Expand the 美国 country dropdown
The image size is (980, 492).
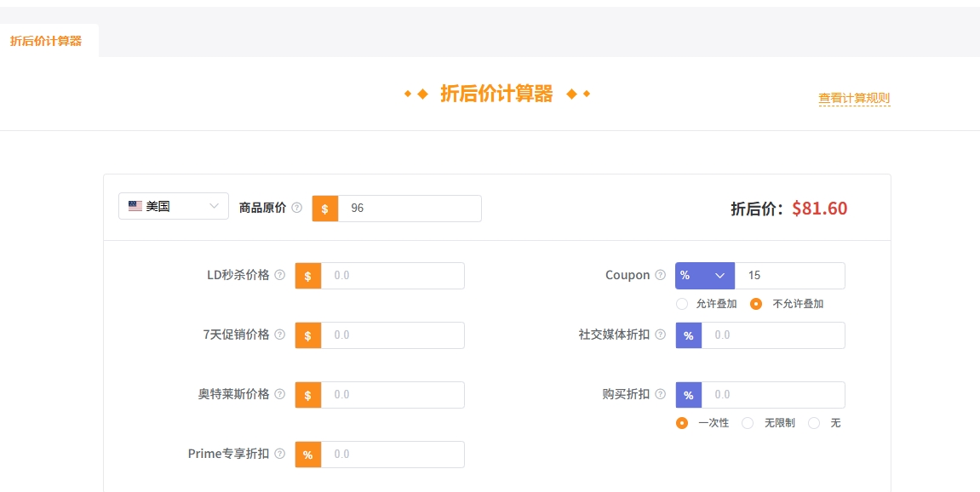pyautogui.click(x=173, y=206)
